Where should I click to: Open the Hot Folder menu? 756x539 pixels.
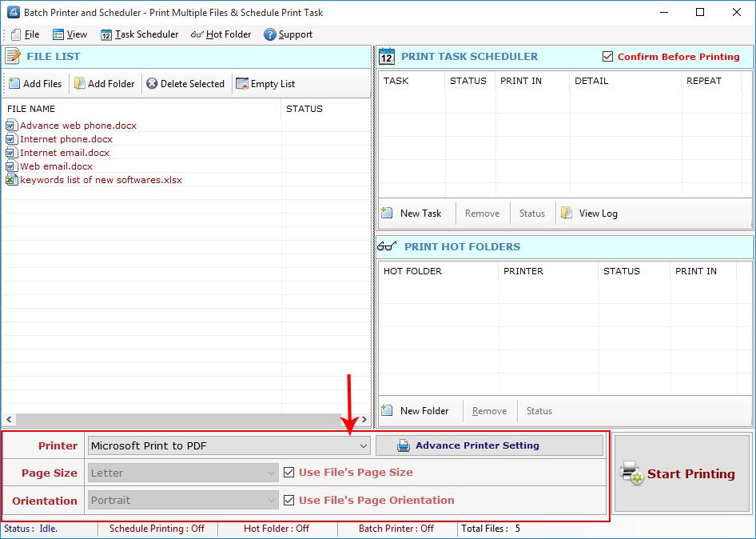(x=221, y=34)
